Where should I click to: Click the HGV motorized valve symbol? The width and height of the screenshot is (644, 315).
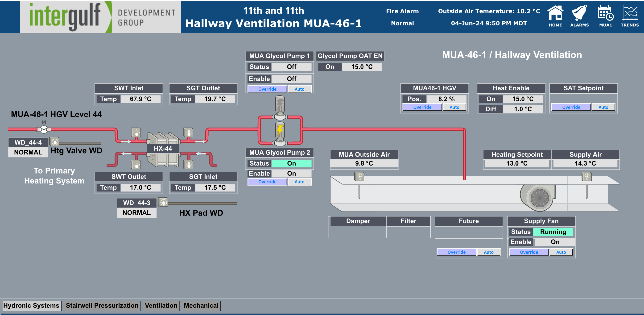(44, 129)
